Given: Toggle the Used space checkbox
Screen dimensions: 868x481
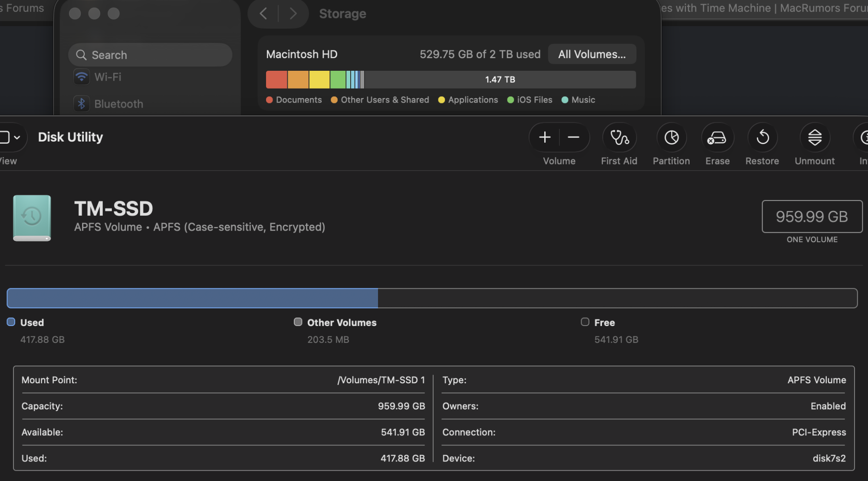Looking at the screenshot, I should pyautogui.click(x=11, y=322).
